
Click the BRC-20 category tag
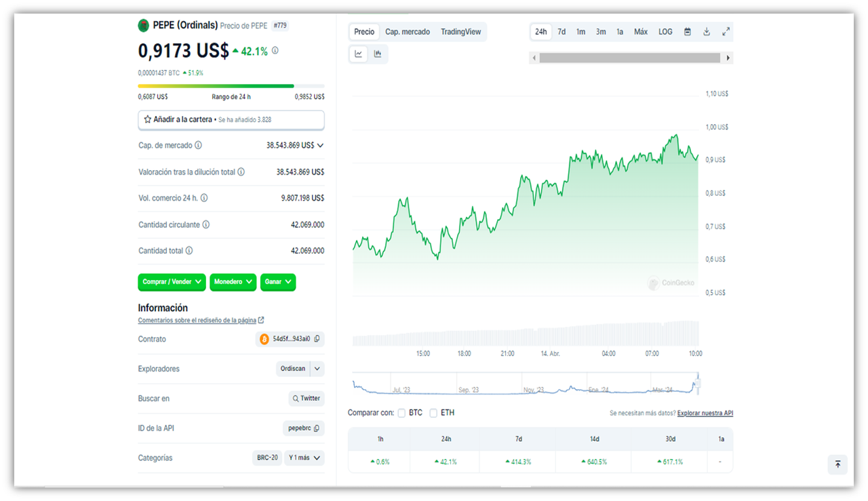point(267,458)
